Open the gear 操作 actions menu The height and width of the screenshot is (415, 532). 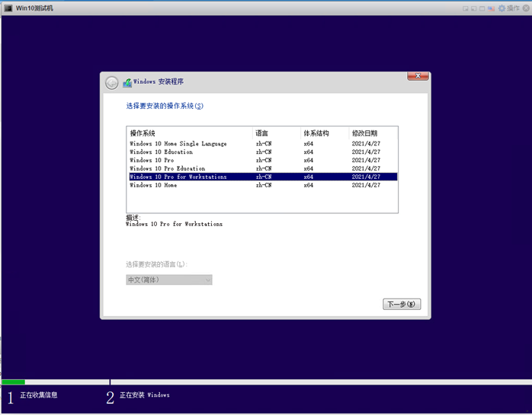[x=508, y=8]
